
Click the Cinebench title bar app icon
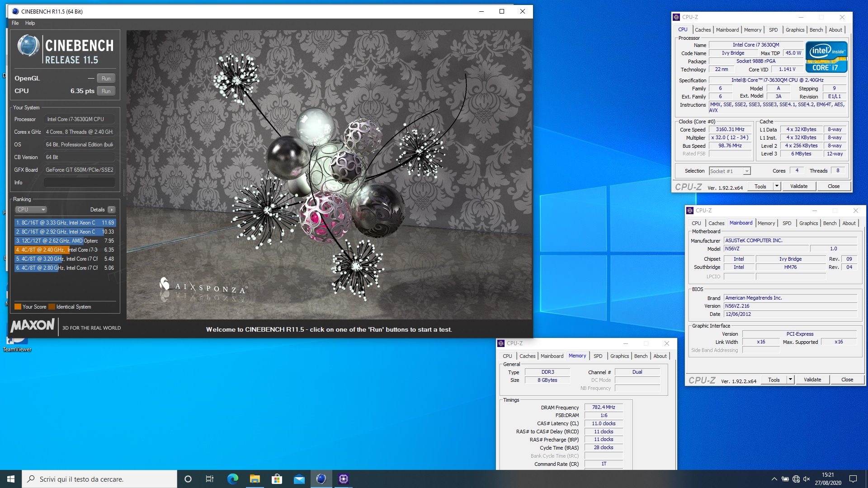(15, 11)
